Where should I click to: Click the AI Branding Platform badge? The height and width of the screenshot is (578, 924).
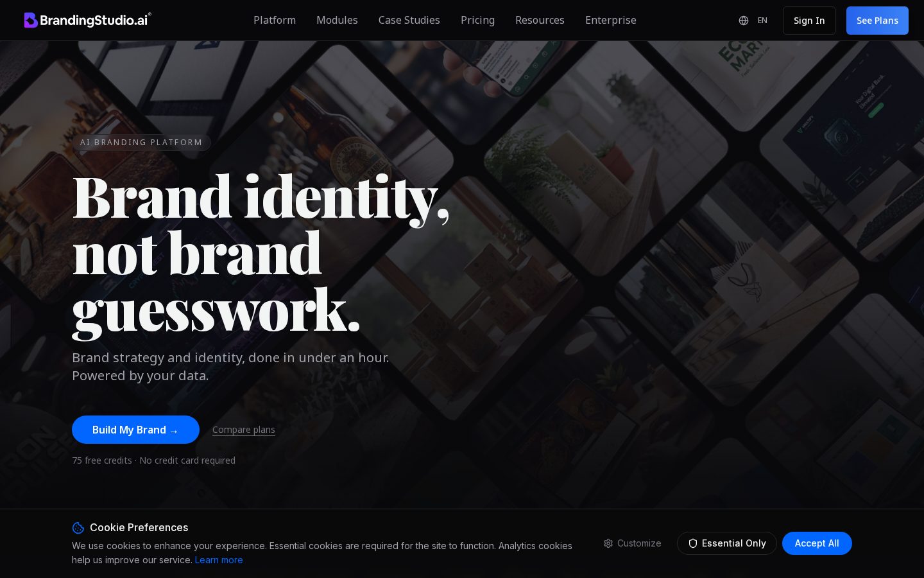click(x=141, y=143)
